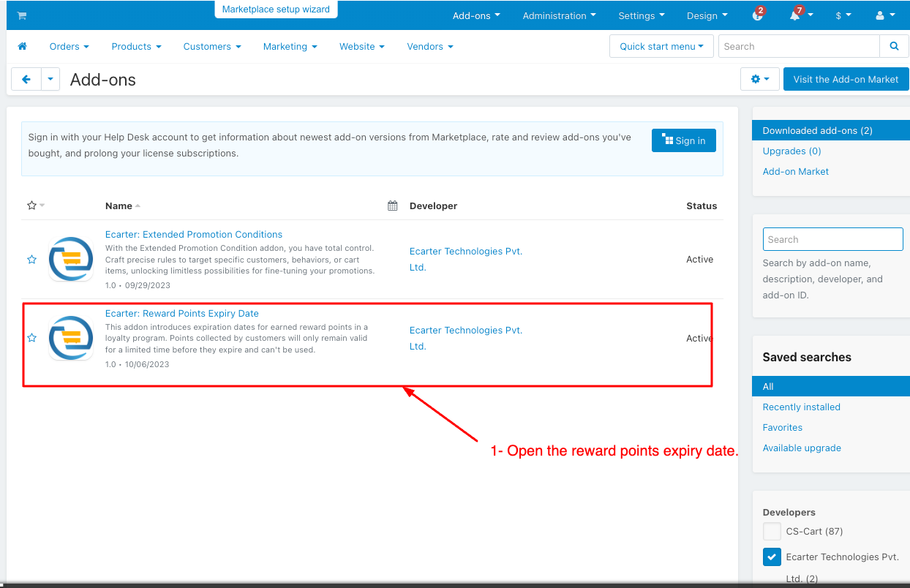The height and width of the screenshot is (588, 910).
Task: Open the Administration top menu
Action: point(559,15)
